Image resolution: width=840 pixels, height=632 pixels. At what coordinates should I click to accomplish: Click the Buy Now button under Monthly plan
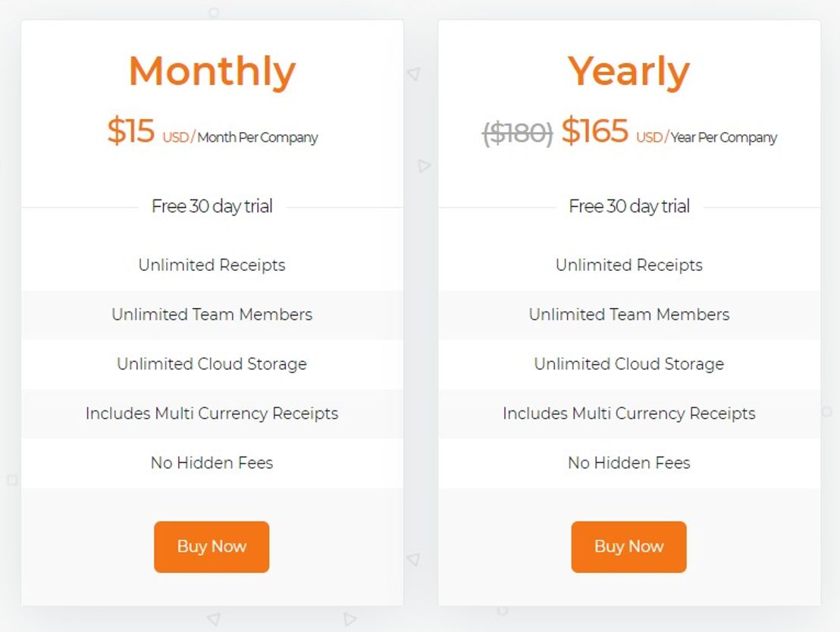212,546
